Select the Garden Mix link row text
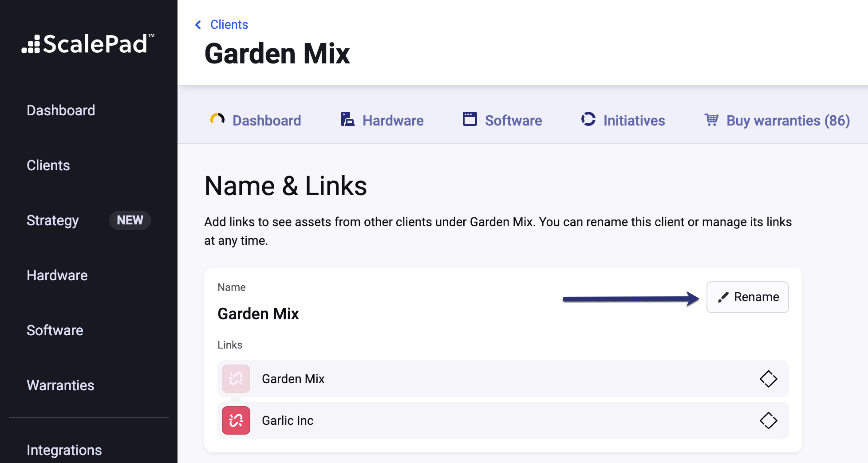Image resolution: width=868 pixels, height=463 pixels. [293, 379]
